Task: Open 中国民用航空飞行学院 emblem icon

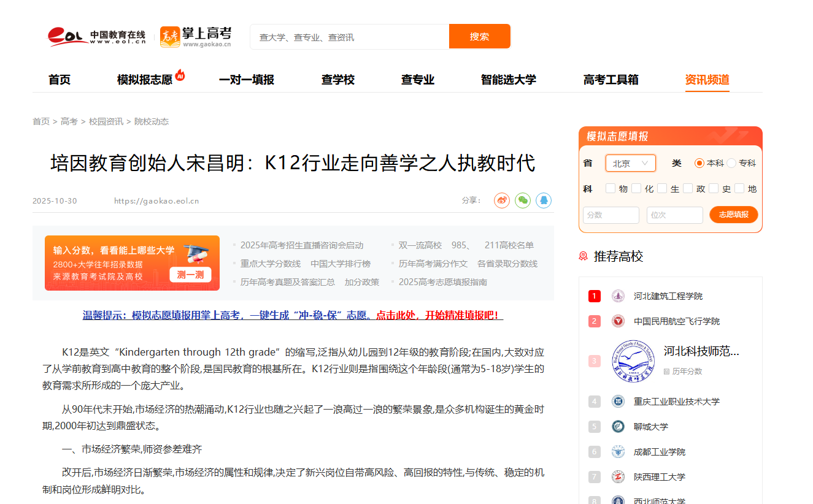Action: [x=618, y=321]
